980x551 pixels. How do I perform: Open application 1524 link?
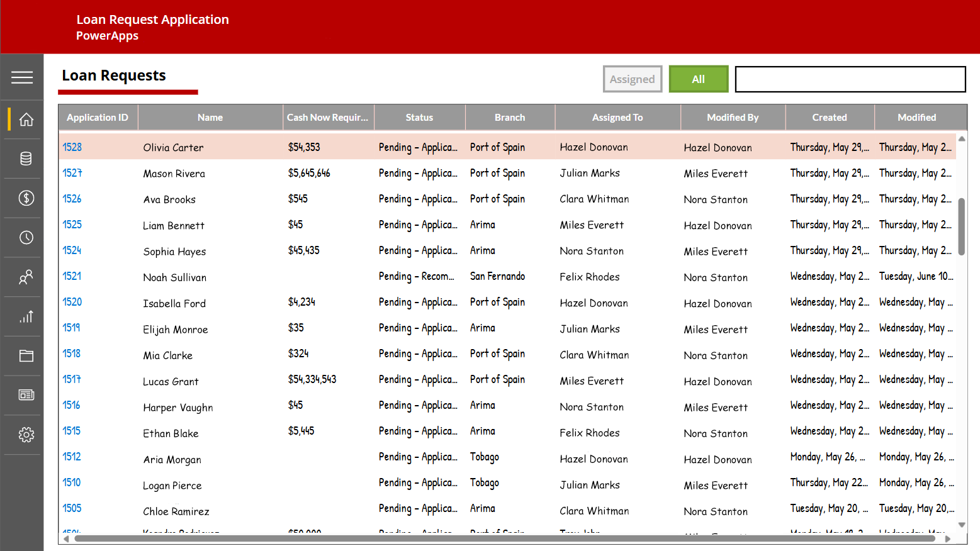(x=72, y=250)
